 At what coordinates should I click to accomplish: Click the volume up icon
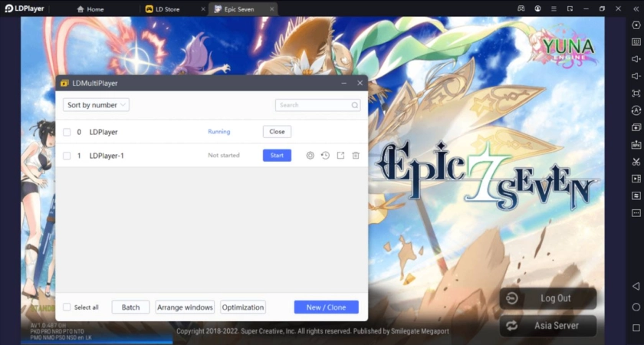point(636,59)
